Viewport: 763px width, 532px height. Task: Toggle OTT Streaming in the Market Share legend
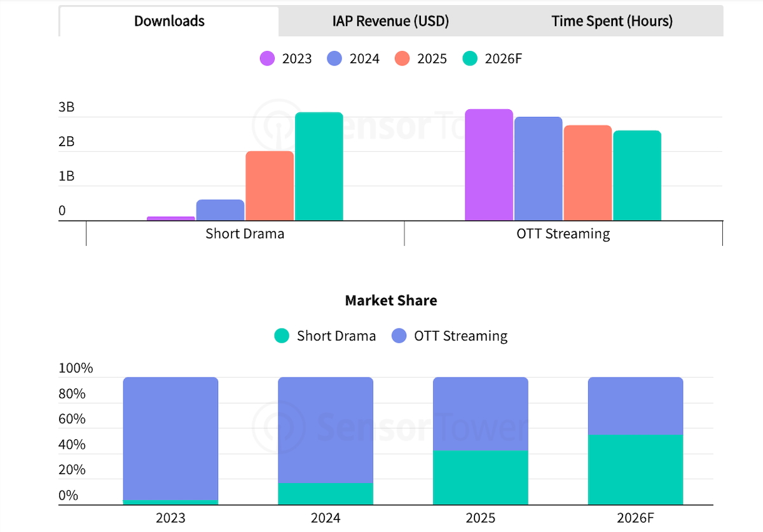(451, 336)
